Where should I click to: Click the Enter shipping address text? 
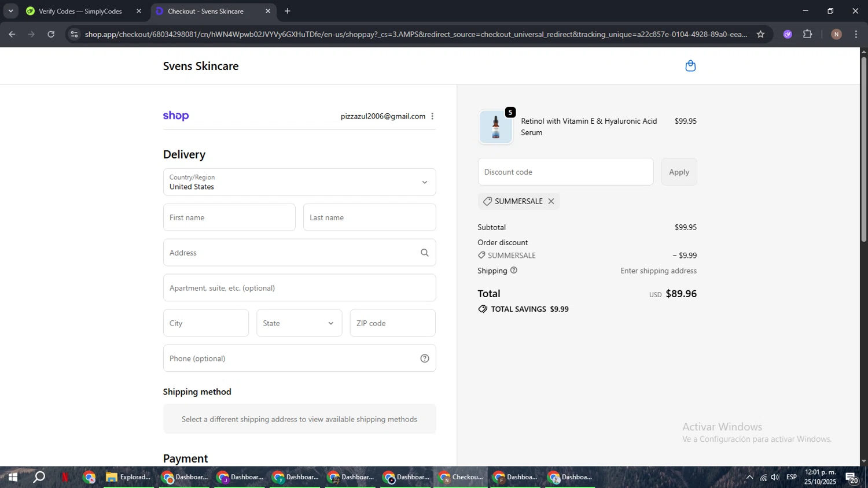coord(659,271)
